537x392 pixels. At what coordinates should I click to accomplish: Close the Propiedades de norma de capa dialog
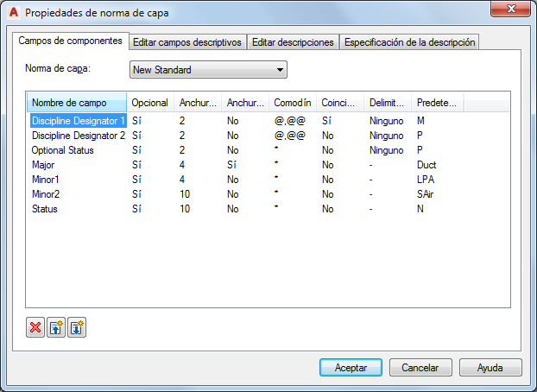pos(510,9)
